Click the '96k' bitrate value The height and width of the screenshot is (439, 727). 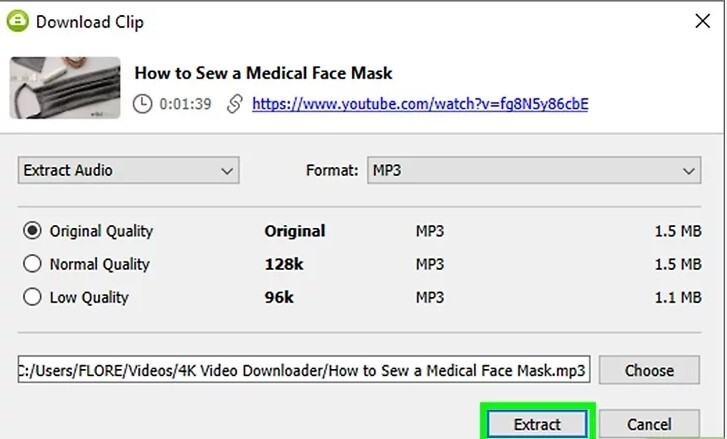tap(279, 297)
